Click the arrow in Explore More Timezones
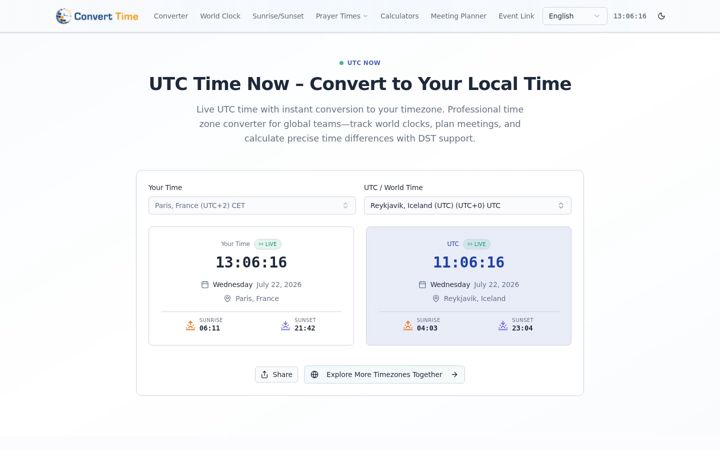 pyautogui.click(x=455, y=375)
